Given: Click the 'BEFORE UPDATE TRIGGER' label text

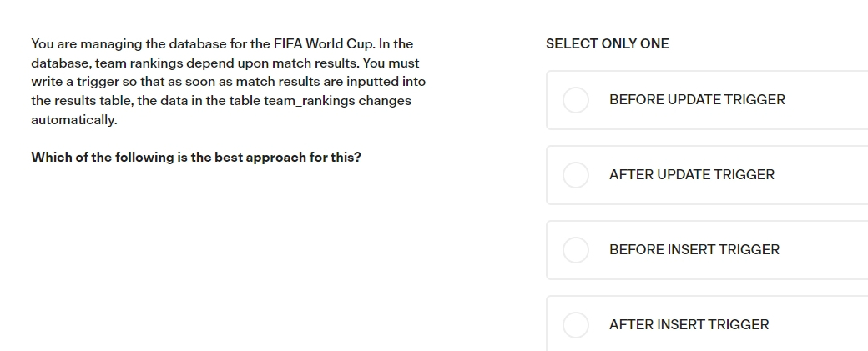Looking at the screenshot, I should tap(697, 99).
